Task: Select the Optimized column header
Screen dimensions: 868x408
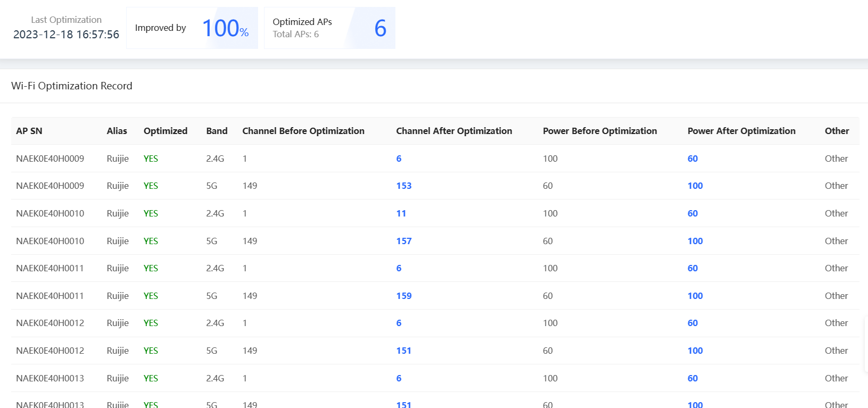Action: [x=166, y=131]
